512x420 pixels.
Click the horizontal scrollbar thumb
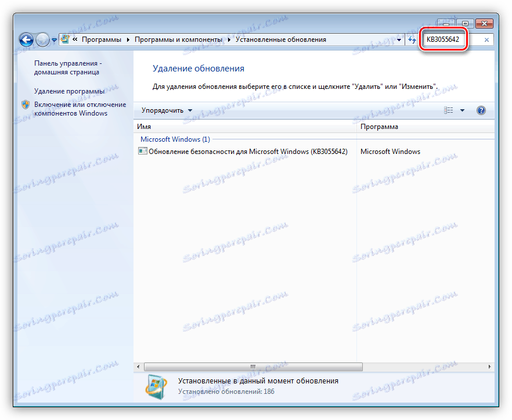tap(253, 367)
